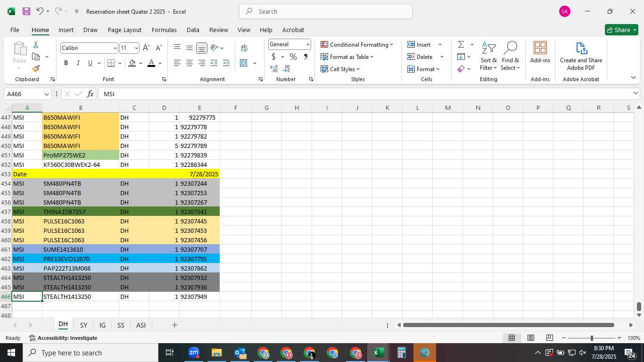Open the General number format dropdown

(308, 44)
